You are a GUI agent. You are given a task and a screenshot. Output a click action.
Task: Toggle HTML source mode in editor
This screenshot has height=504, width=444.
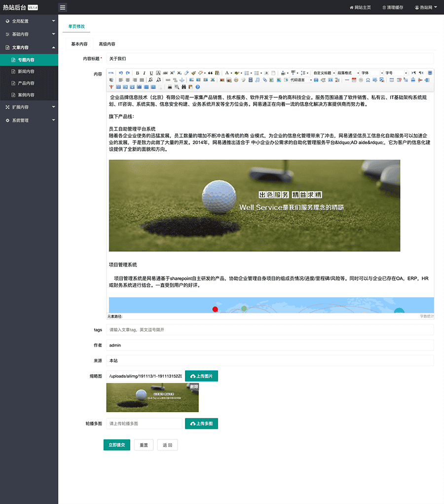(x=111, y=73)
